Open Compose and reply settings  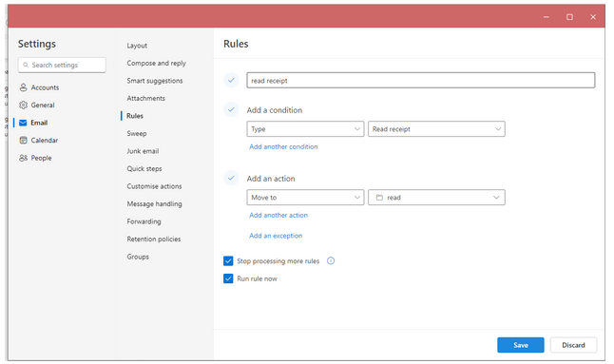pos(156,63)
